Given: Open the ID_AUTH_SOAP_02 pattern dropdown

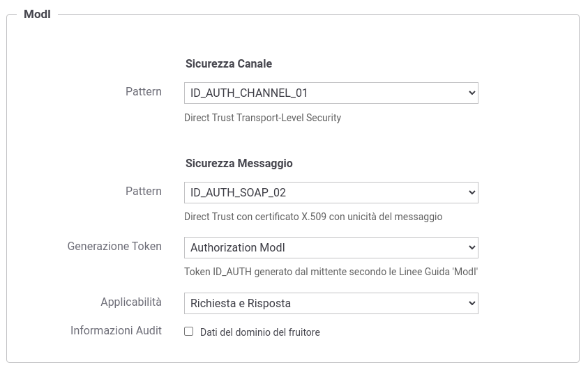Looking at the screenshot, I should coord(331,192).
